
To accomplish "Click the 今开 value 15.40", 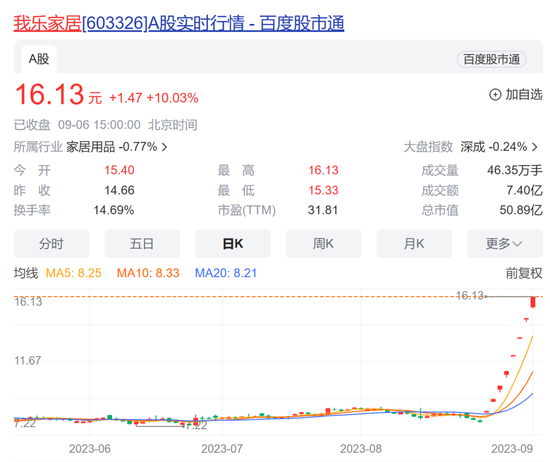I will point(119,170).
